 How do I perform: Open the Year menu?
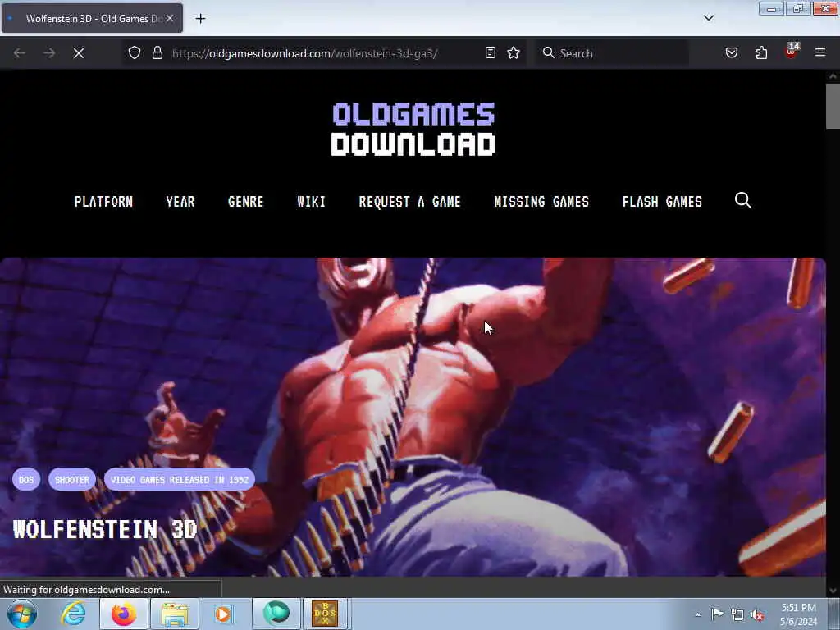point(180,202)
